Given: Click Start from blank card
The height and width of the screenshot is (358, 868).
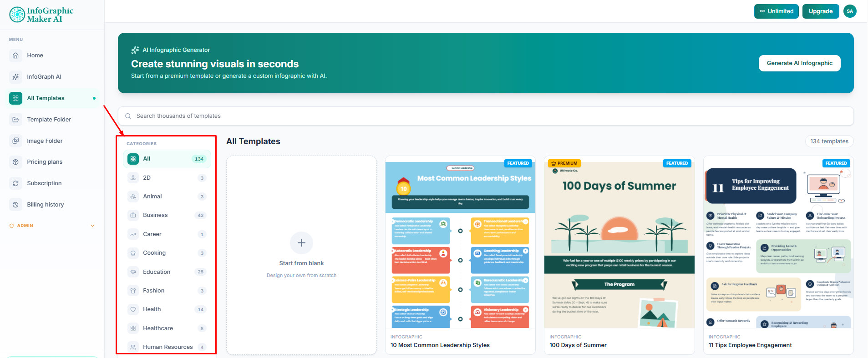Looking at the screenshot, I should pyautogui.click(x=301, y=255).
